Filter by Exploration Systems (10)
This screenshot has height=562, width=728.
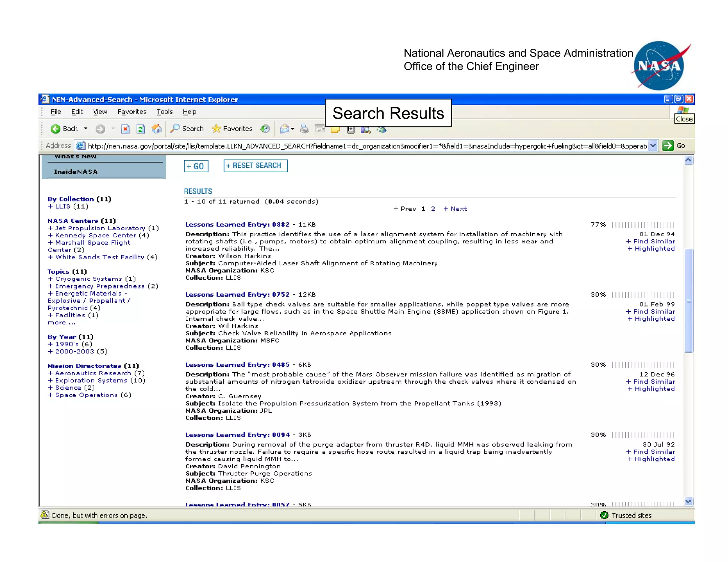tap(97, 380)
